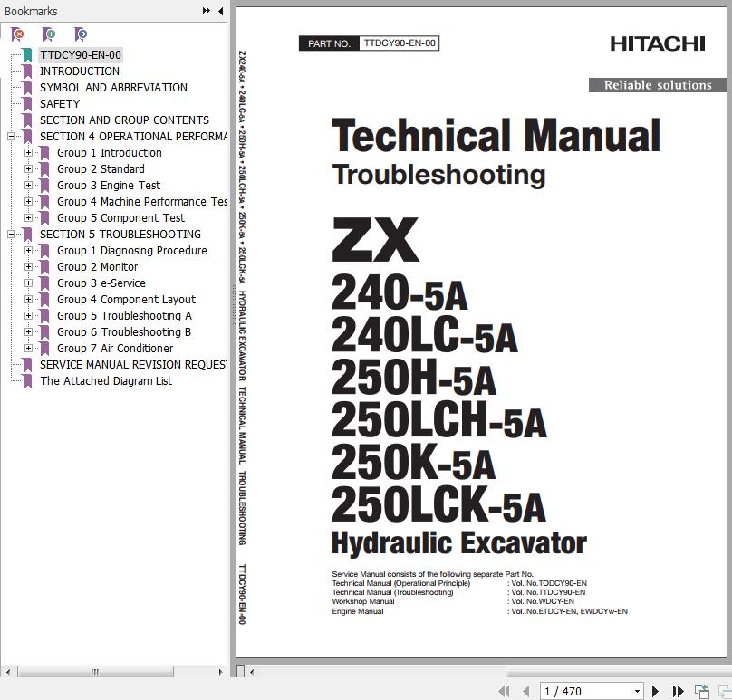
Task: Click bookmark icon beside The Attached Diagram List
Action: pos(27,381)
